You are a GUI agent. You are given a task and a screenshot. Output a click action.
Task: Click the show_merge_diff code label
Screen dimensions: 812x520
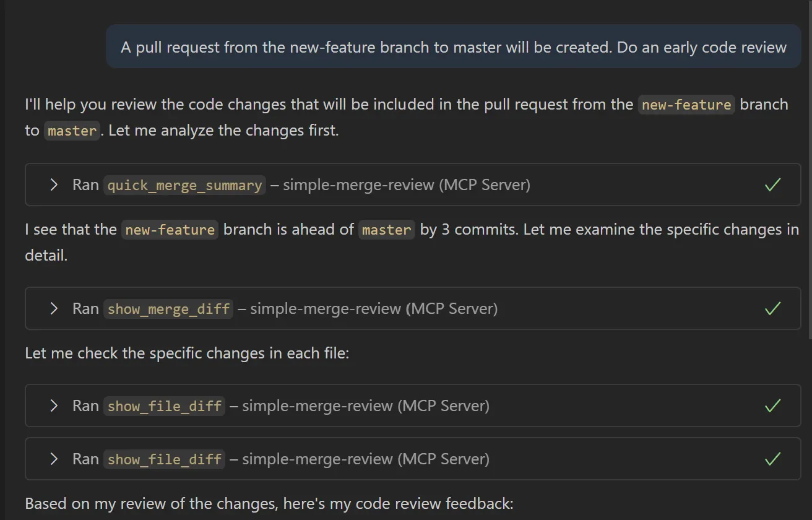click(x=168, y=309)
